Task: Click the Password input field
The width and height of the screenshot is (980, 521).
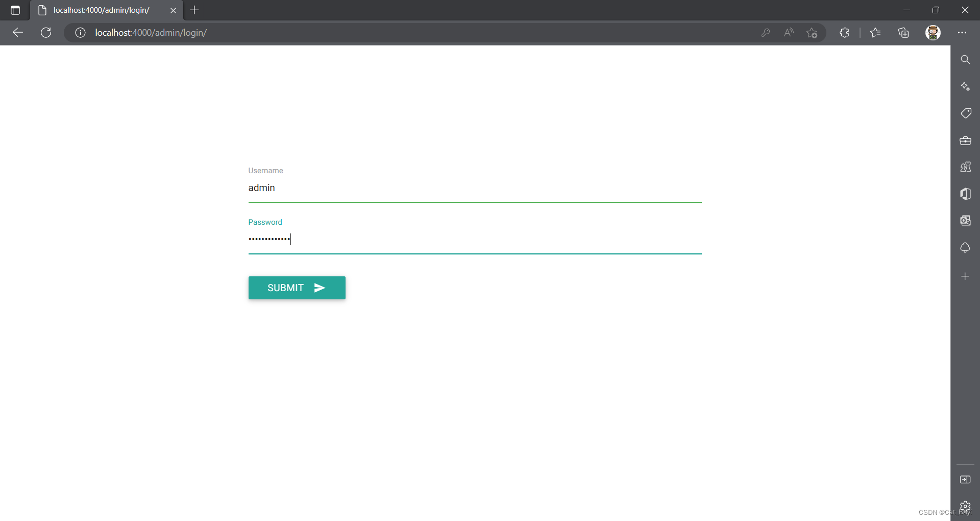Action: pos(475,239)
